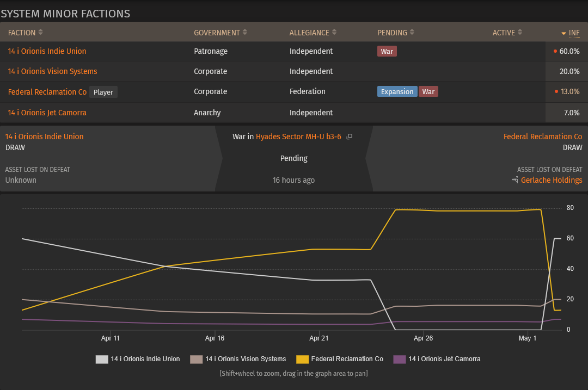Image resolution: width=588 pixels, height=390 pixels.
Task: Open external link icon beside Hyades Sector
Action: (x=349, y=137)
